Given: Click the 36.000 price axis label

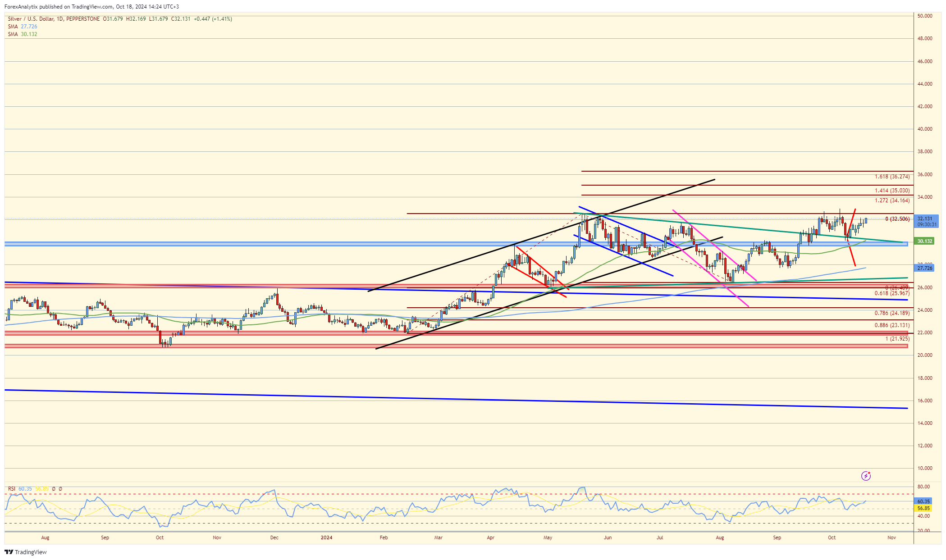Looking at the screenshot, I should point(925,174).
